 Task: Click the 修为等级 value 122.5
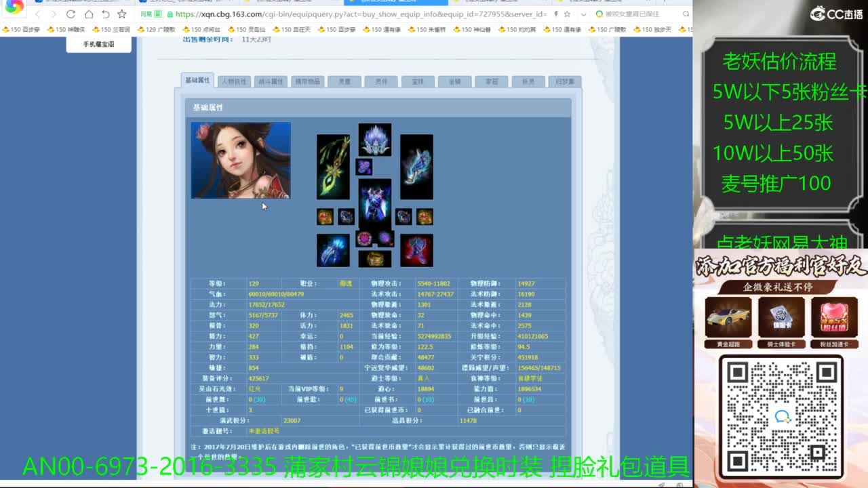[x=425, y=346]
